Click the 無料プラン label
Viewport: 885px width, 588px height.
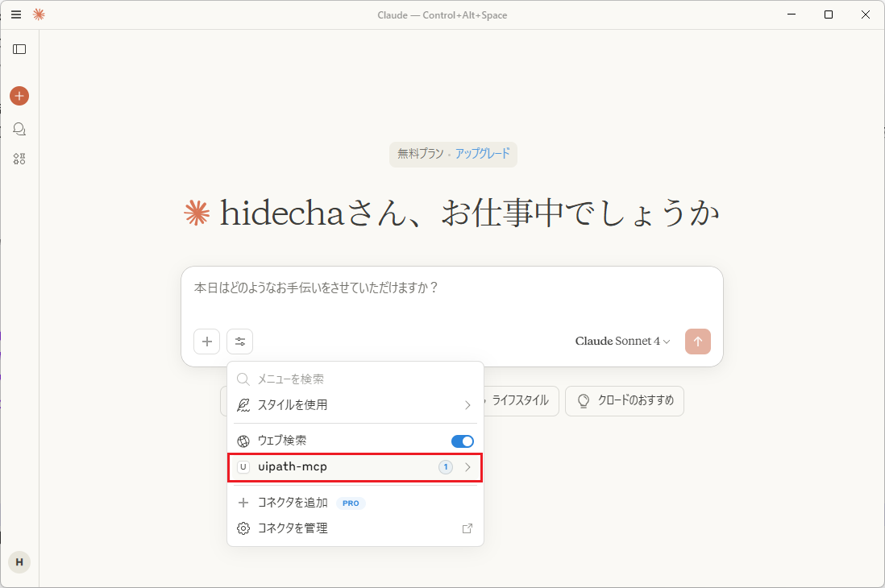point(421,154)
